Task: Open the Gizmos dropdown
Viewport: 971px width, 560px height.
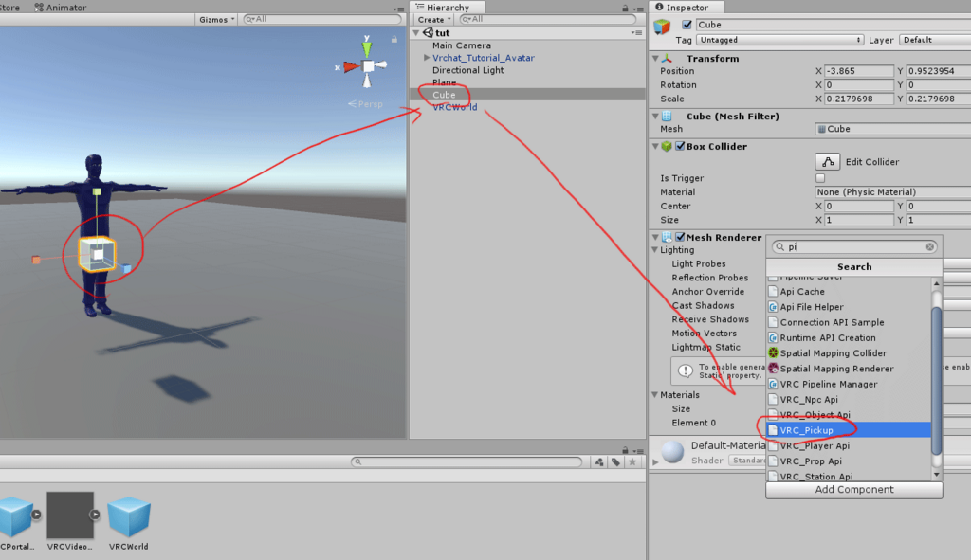Action: click(x=217, y=20)
